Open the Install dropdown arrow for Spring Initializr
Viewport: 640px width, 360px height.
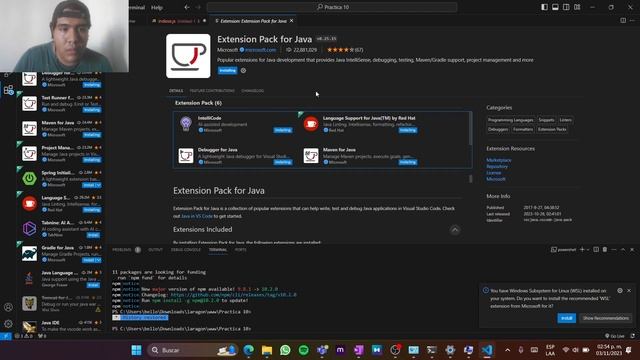click(x=98, y=185)
